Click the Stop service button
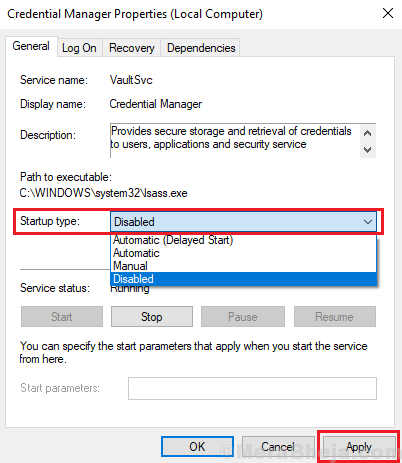 click(x=152, y=317)
